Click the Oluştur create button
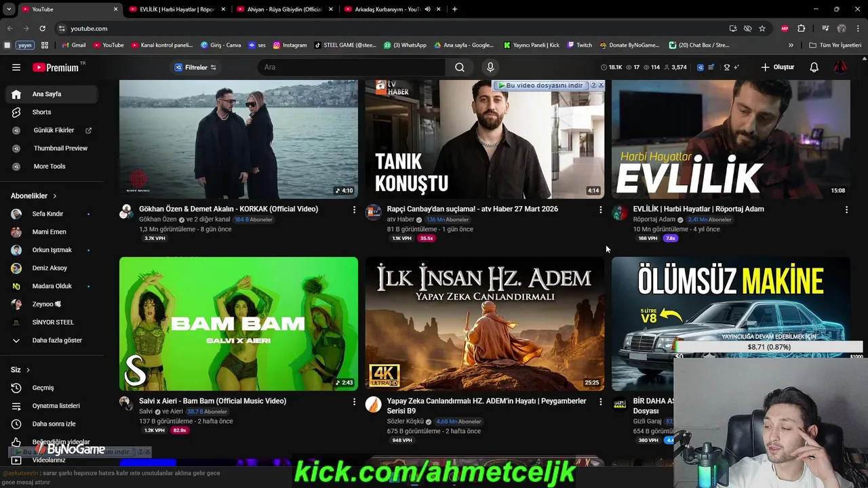Screen dimensions: 868x488 pos(777,67)
